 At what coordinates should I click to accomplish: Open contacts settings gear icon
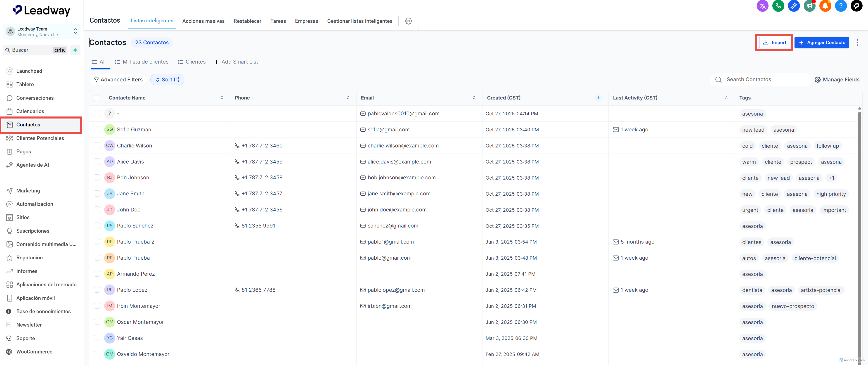tap(408, 21)
